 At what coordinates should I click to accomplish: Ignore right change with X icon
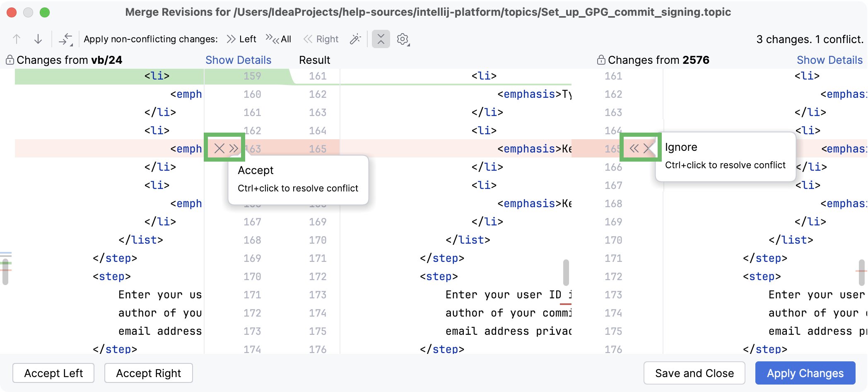[649, 148]
